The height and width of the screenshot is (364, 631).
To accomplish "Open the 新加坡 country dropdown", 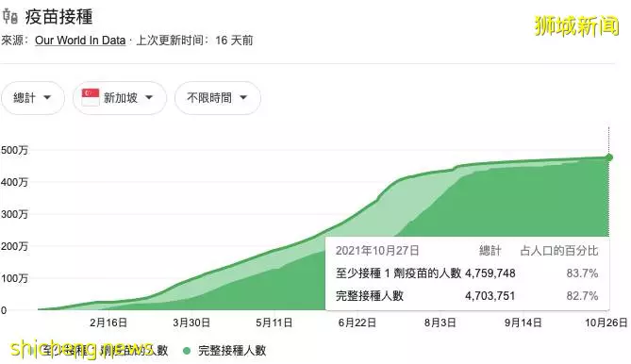I will (120, 98).
